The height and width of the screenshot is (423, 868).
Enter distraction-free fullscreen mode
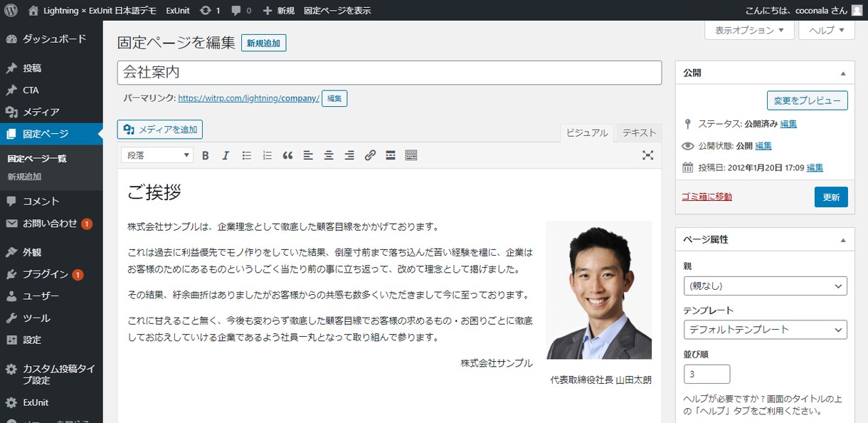[647, 155]
